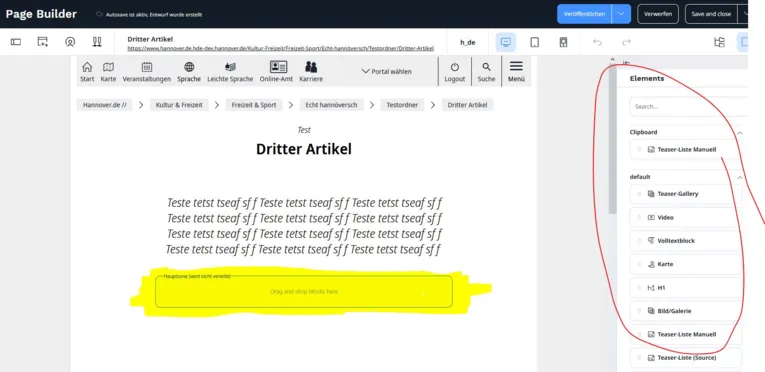Screen dimensions: 765x372
Task: Click Echt hannöversch breadcrumb
Action: click(331, 105)
